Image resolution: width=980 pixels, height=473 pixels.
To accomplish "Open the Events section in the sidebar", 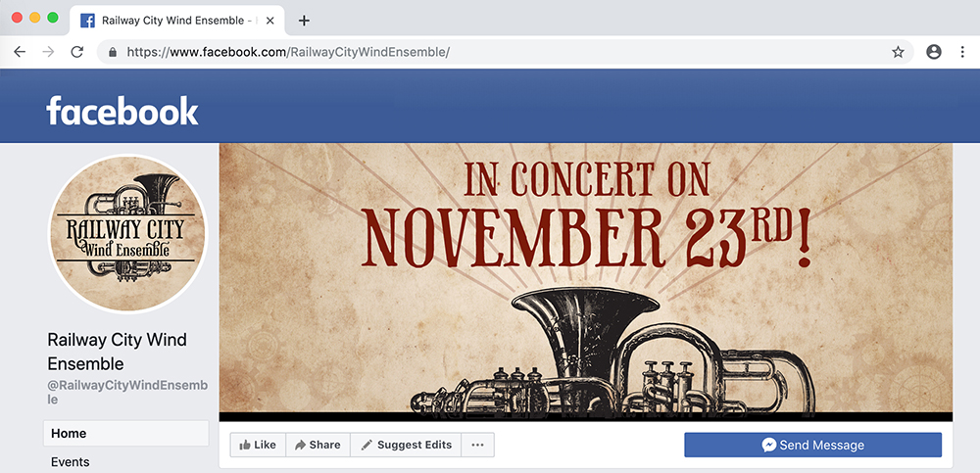I will tap(71, 462).
